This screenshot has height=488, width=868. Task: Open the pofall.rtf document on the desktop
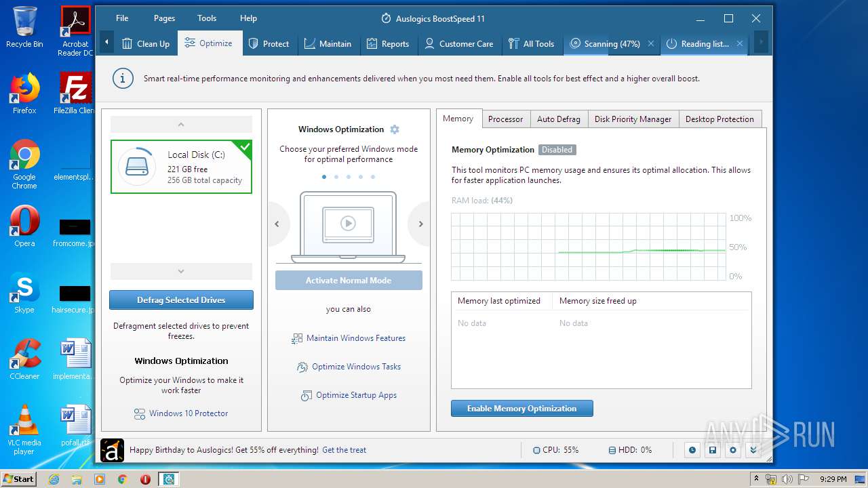tap(75, 426)
